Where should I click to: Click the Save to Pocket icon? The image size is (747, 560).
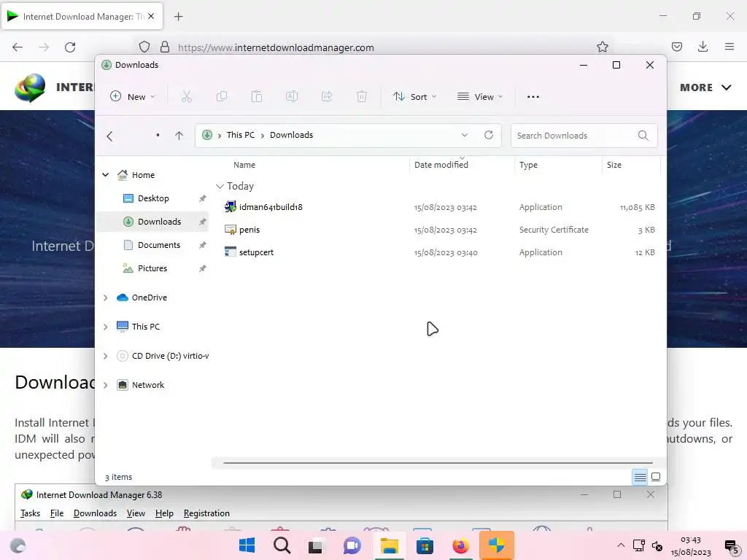[676, 47]
